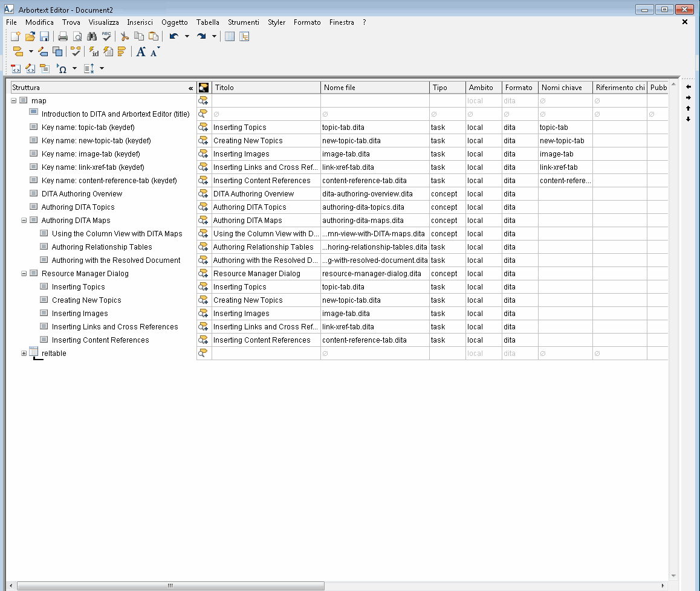Click the Ambito column header

(484, 88)
